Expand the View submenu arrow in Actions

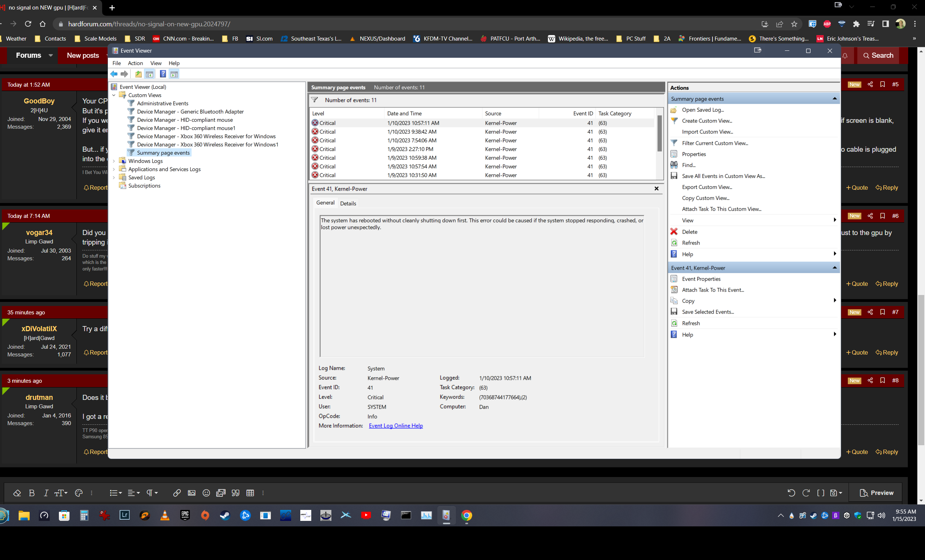tap(835, 220)
